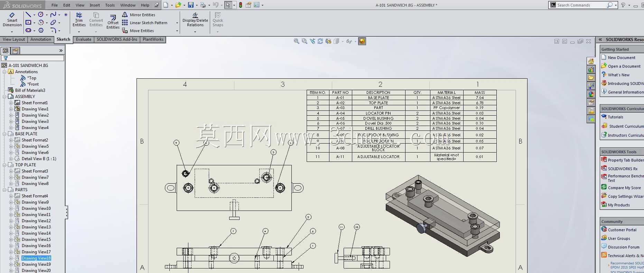644x273 pixels.
Task: Click Linear Sketch Pattern
Action: (x=144, y=23)
